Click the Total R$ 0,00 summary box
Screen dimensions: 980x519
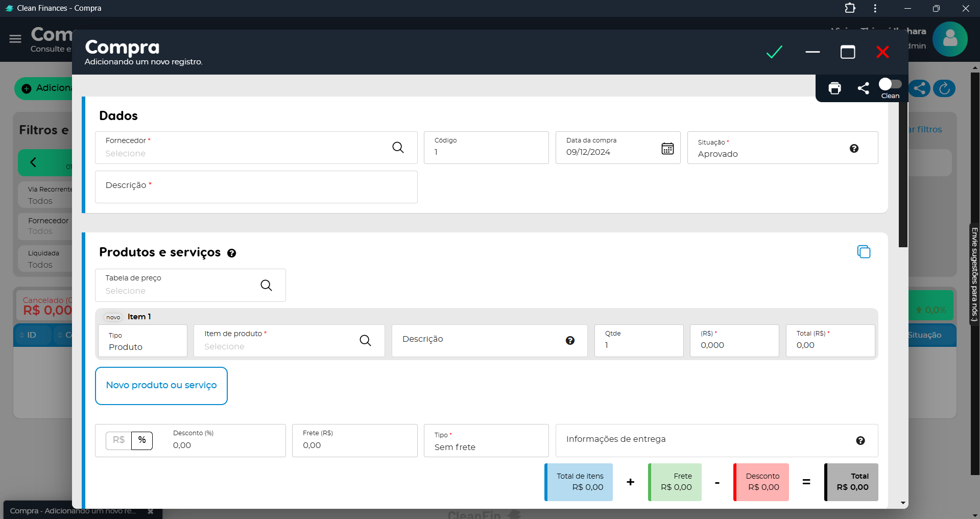point(851,482)
